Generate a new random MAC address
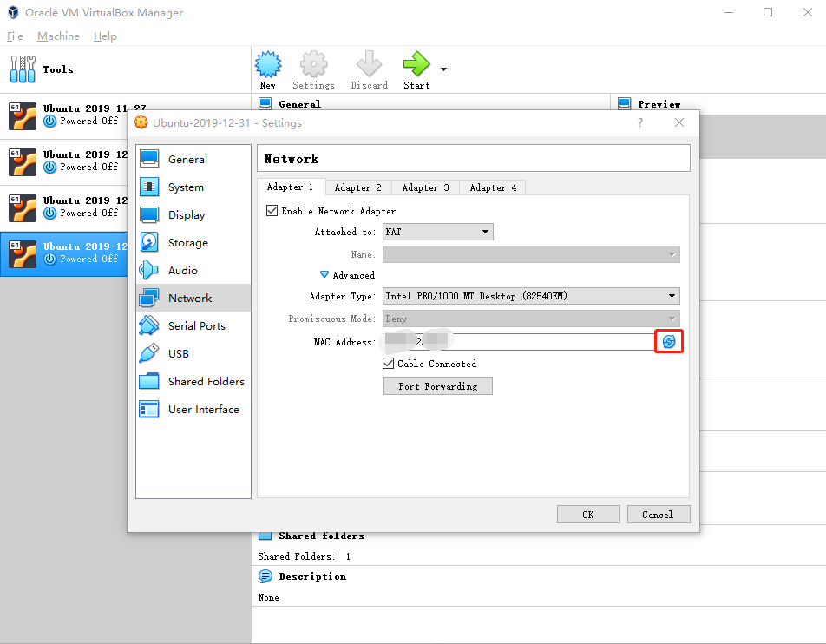 coord(668,341)
